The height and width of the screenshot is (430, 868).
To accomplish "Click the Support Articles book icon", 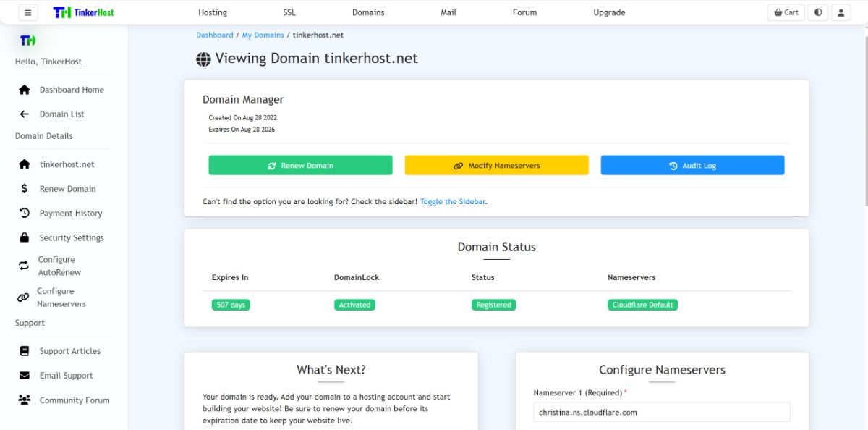I will pos(25,351).
